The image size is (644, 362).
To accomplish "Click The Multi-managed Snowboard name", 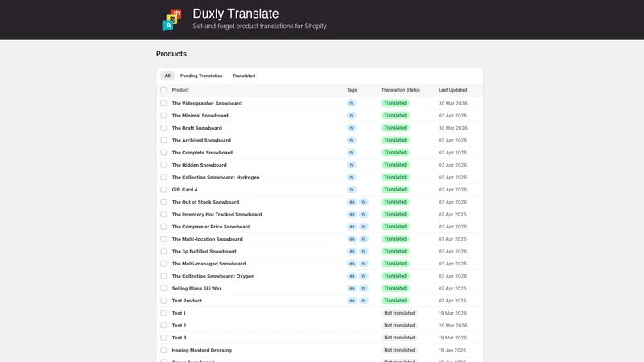I will click(208, 264).
